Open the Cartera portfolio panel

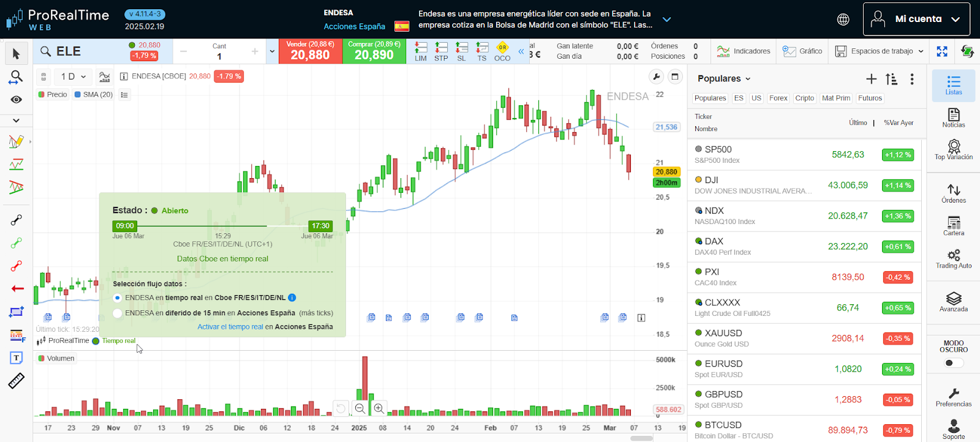[954, 226]
